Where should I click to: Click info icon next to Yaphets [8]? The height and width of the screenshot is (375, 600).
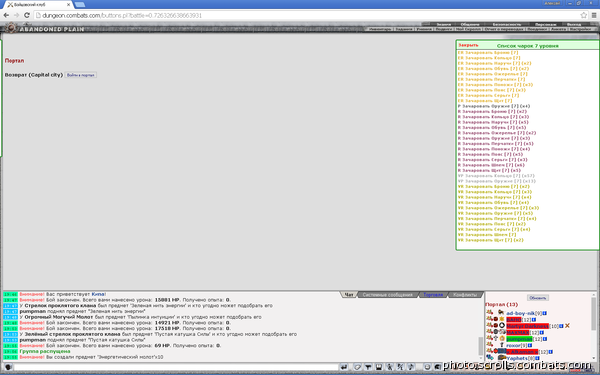pos(537,359)
